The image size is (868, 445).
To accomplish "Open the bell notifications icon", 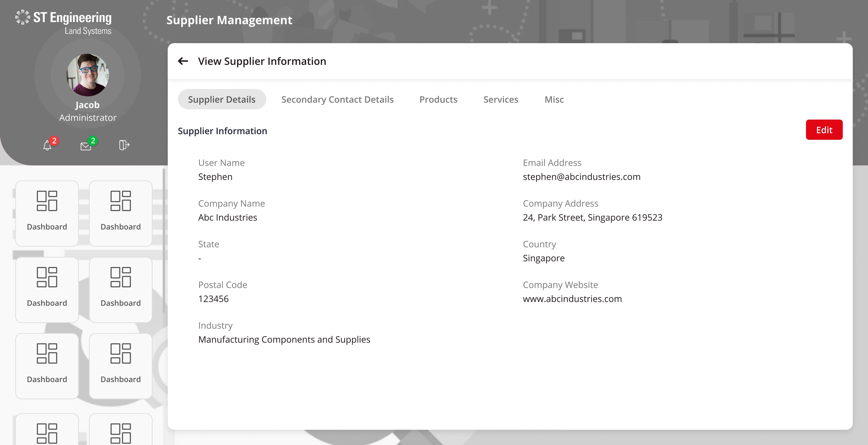I will (47, 146).
